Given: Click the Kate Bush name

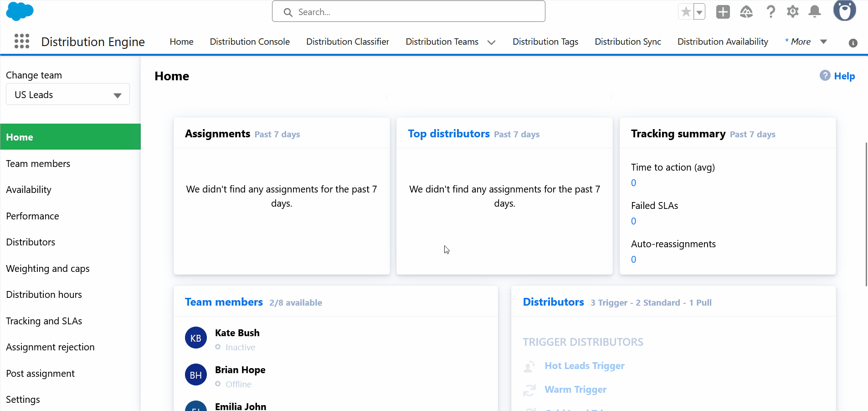Looking at the screenshot, I should click(x=237, y=333).
